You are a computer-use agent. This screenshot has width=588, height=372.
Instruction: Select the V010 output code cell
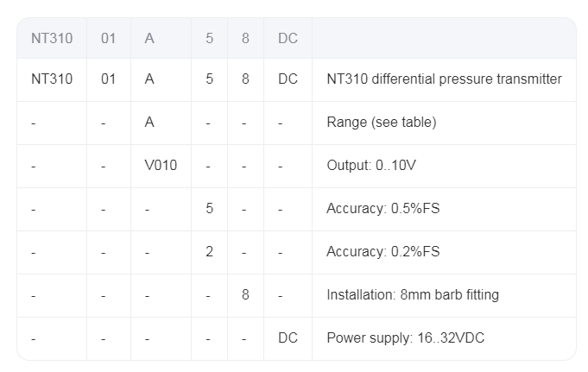pos(161,166)
